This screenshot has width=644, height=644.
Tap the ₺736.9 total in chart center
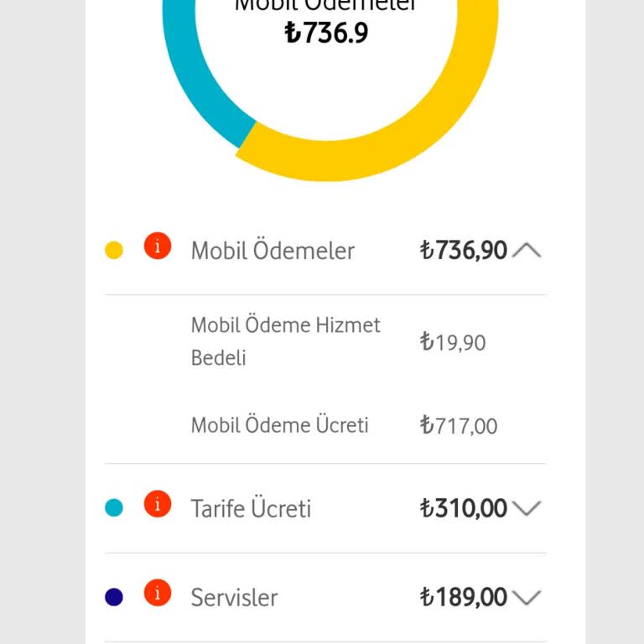click(326, 33)
